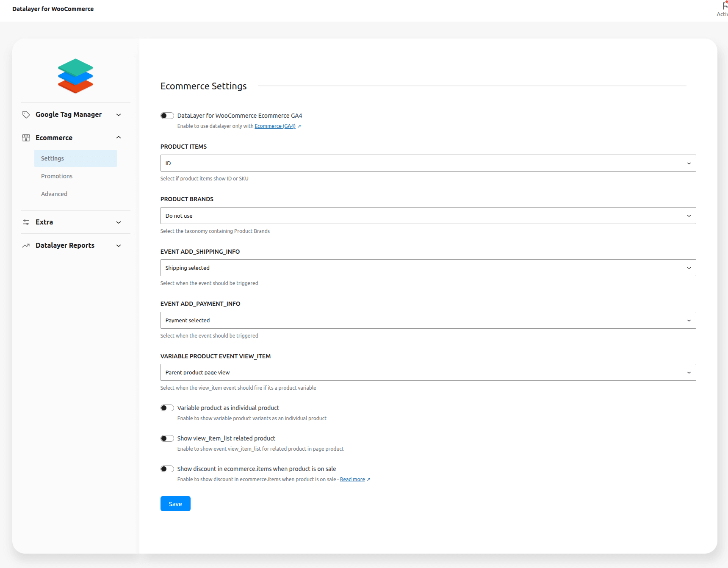
Task: Open Event add_shipping_info dropdown
Action: click(x=428, y=268)
